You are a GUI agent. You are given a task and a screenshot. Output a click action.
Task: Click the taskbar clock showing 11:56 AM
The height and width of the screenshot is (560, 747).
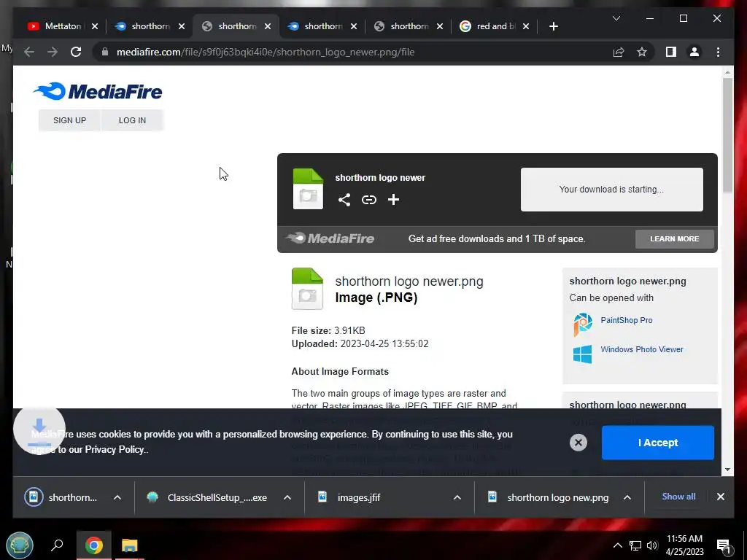[x=684, y=545]
